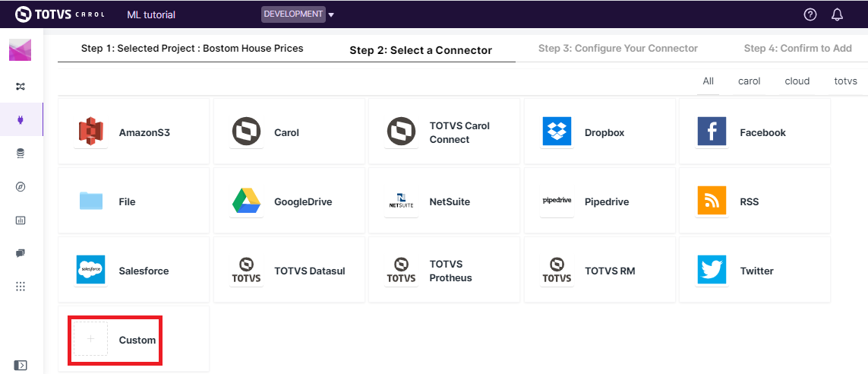Click the orange RSS feed icon
This screenshot has height=374, width=868.
(x=712, y=201)
